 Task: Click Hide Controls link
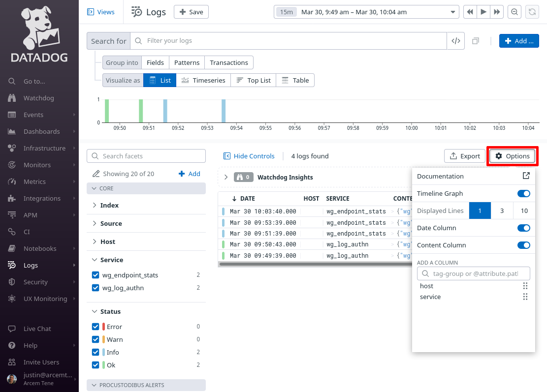(x=249, y=156)
